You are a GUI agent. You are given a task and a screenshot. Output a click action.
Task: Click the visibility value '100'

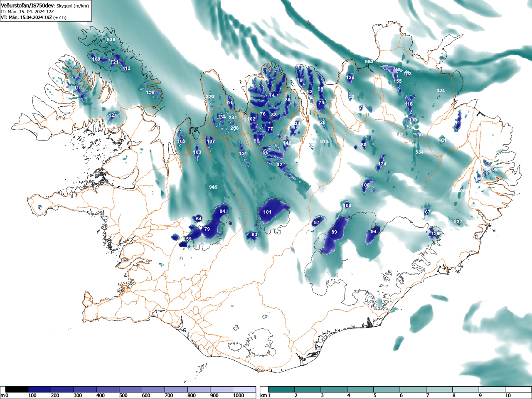(347, 206)
